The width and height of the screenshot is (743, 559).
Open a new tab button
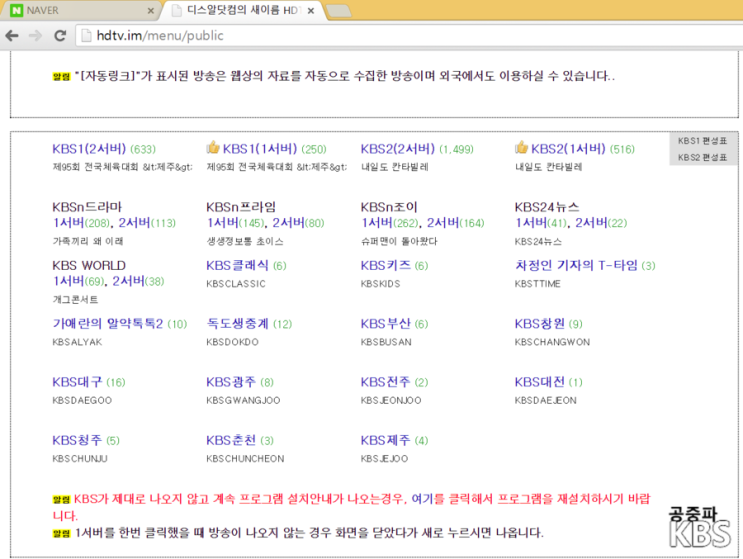pos(338,10)
